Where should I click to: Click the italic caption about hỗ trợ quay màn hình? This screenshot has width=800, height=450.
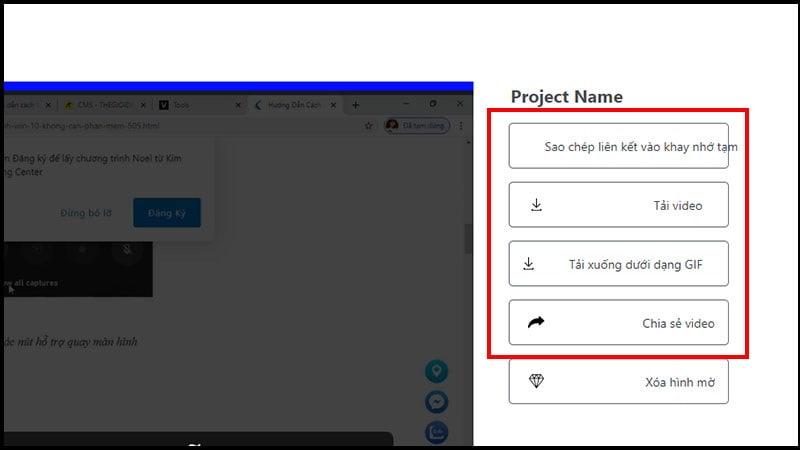(70, 342)
